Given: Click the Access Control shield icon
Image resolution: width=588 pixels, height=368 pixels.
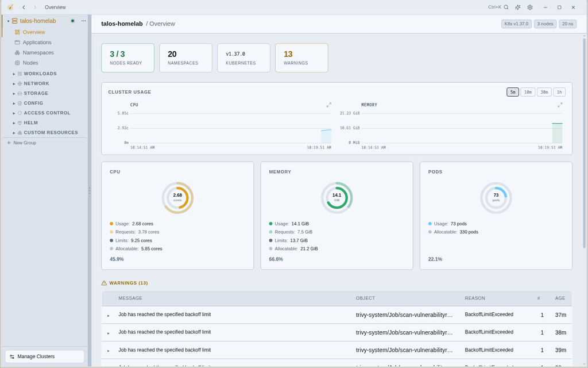Looking at the screenshot, I should click(x=20, y=113).
